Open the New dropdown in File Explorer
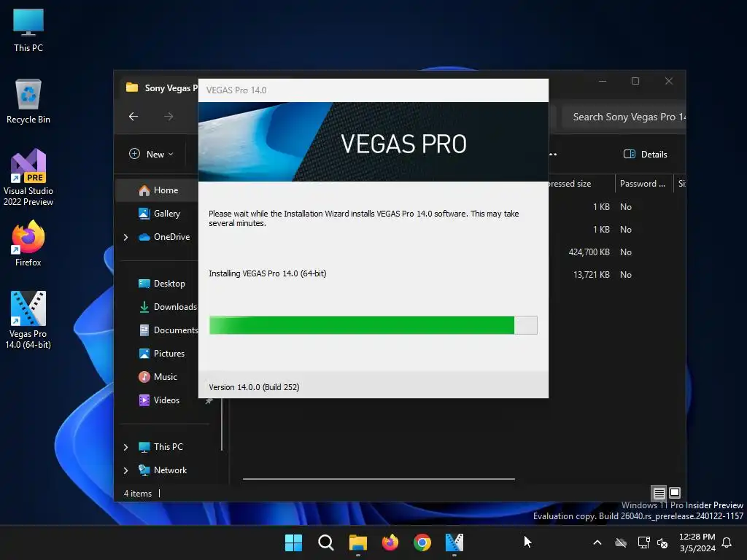The height and width of the screenshot is (560, 747). 152,155
